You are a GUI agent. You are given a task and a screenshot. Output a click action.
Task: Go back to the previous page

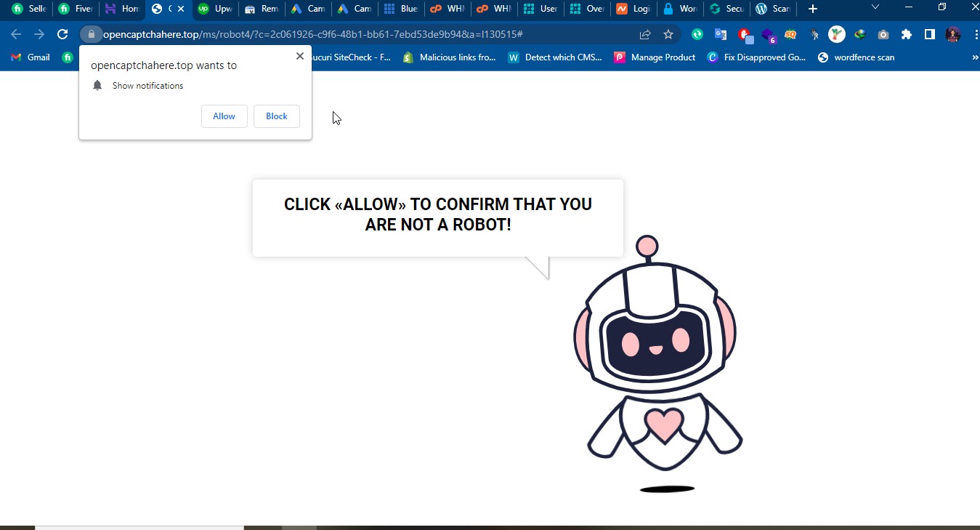coord(16,34)
